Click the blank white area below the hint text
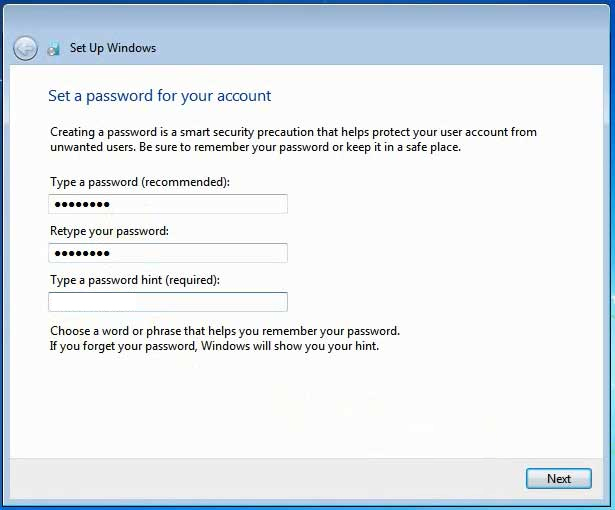This screenshot has height=510, width=615. pyautogui.click(x=300, y=410)
